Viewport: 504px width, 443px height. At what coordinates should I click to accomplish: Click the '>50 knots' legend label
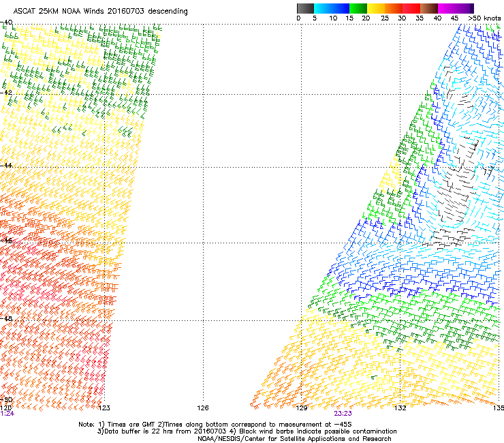[484, 18]
